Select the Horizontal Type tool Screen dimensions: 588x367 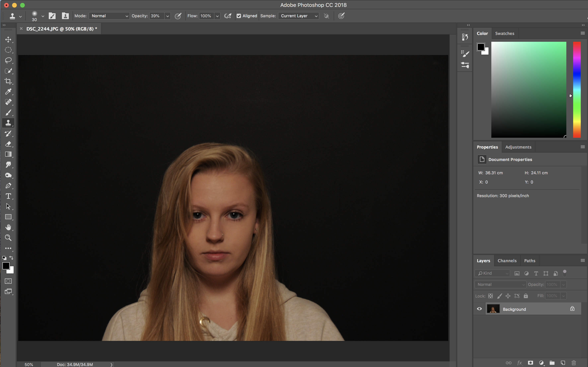pyautogui.click(x=8, y=196)
